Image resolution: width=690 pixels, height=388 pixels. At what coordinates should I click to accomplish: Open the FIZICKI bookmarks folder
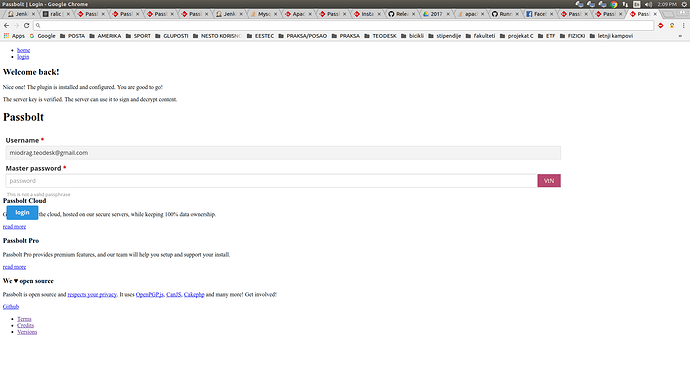pyautogui.click(x=573, y=36)
